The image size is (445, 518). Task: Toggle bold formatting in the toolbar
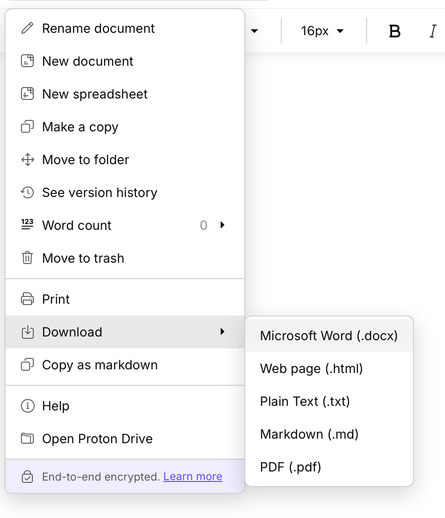pyautogui.click(x=395, y=31)
